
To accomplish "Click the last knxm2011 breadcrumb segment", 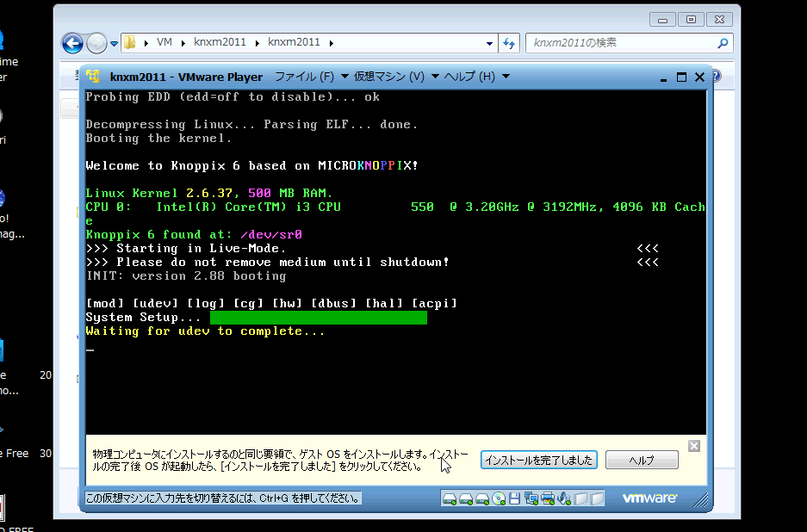I will click(294, 42).
